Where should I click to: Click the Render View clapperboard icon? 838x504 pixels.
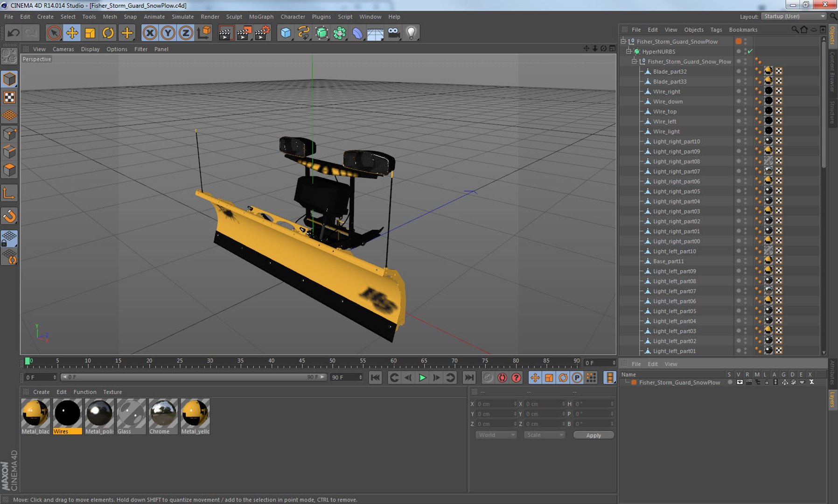(x=225, y=33)
